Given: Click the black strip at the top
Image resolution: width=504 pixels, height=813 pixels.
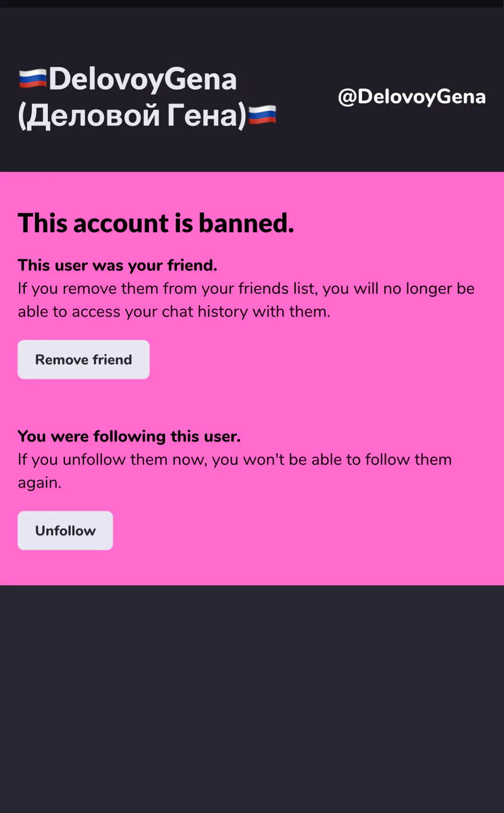Looking at the screenshot, I should tap(252, 3).
